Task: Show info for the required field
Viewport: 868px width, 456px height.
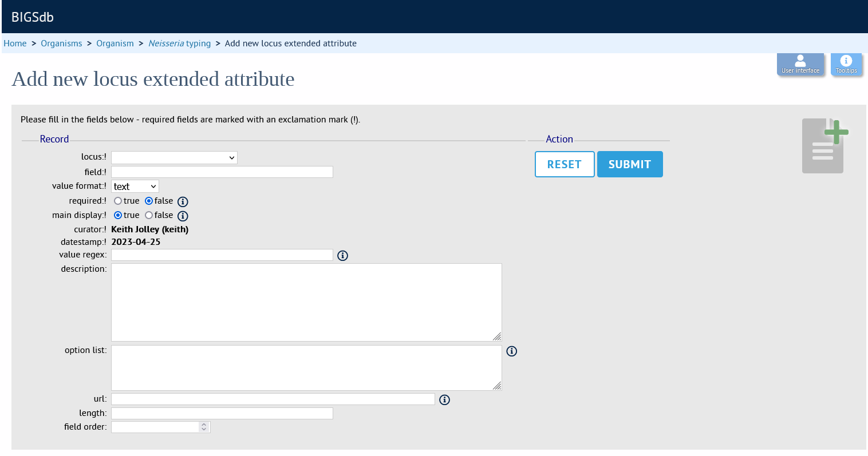Action: (x=183, y=201)
